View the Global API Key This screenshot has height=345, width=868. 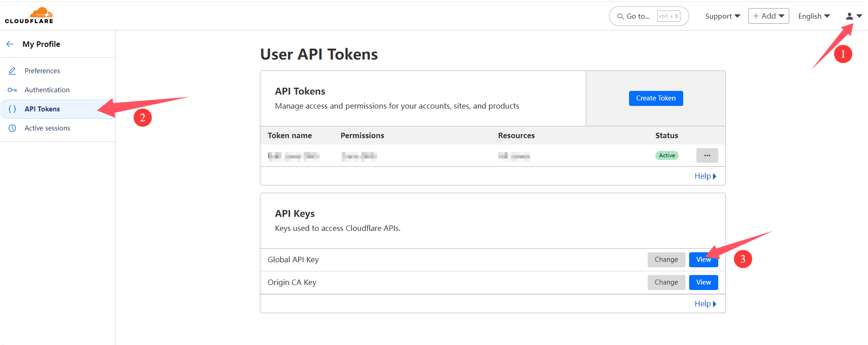pyautogui.click(x=703, y=260)
